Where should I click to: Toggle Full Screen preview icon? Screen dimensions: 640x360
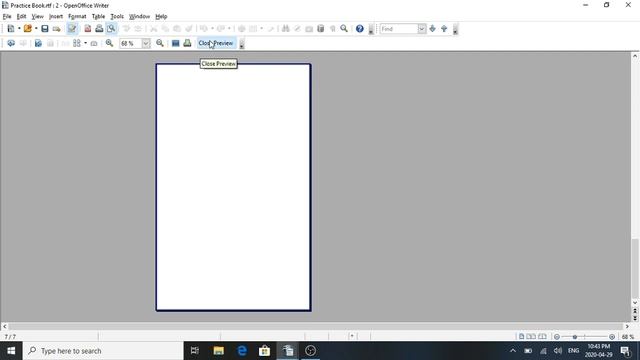pyautogui.click(x=176, y=43)
